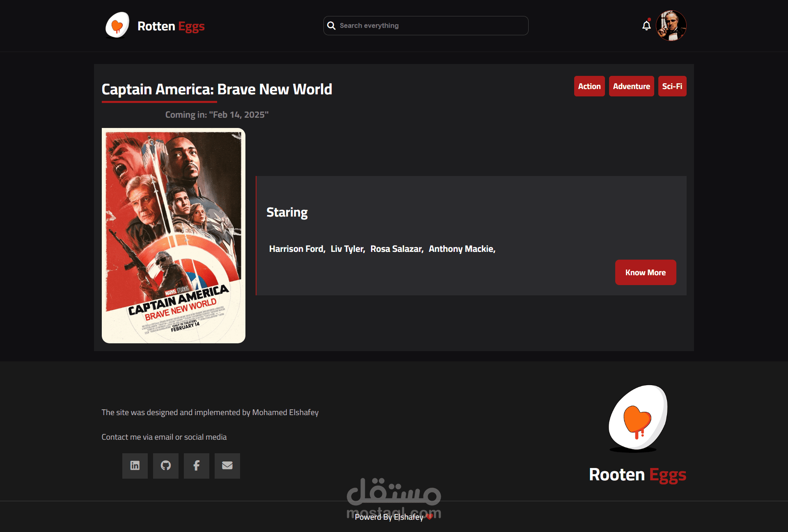Image resolution: width=788 pixels, height=532 pixels.
Task: Select the Action genre tag
Action: (589, 86)
